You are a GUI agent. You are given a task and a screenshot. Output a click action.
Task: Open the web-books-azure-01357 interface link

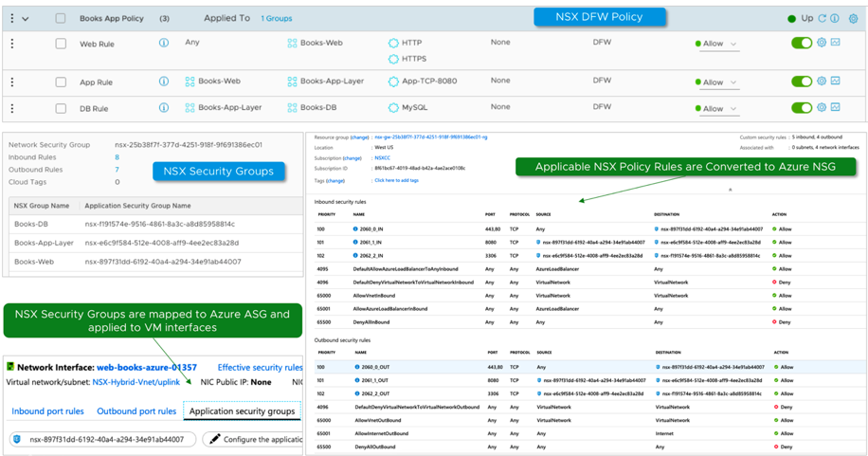click(x=147, y=367)
